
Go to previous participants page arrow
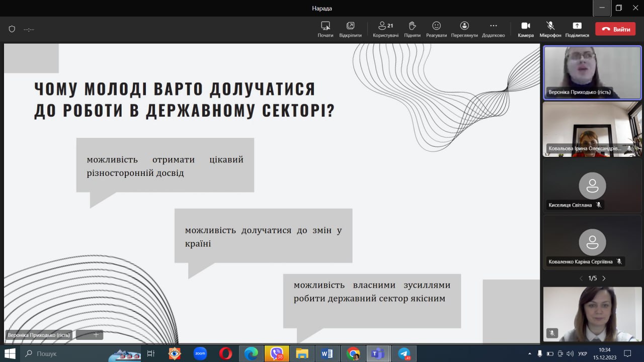coord(581,279)
